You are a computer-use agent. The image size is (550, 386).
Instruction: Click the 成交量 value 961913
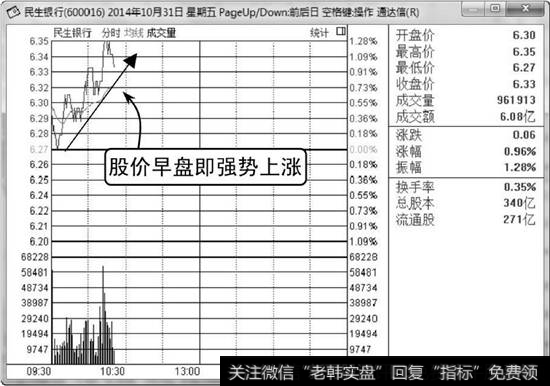516,100
